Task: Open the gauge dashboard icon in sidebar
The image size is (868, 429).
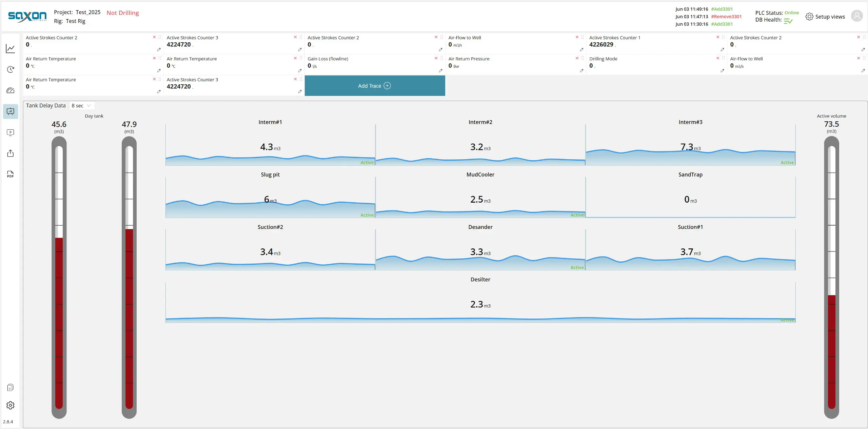Action: [11, 90]
